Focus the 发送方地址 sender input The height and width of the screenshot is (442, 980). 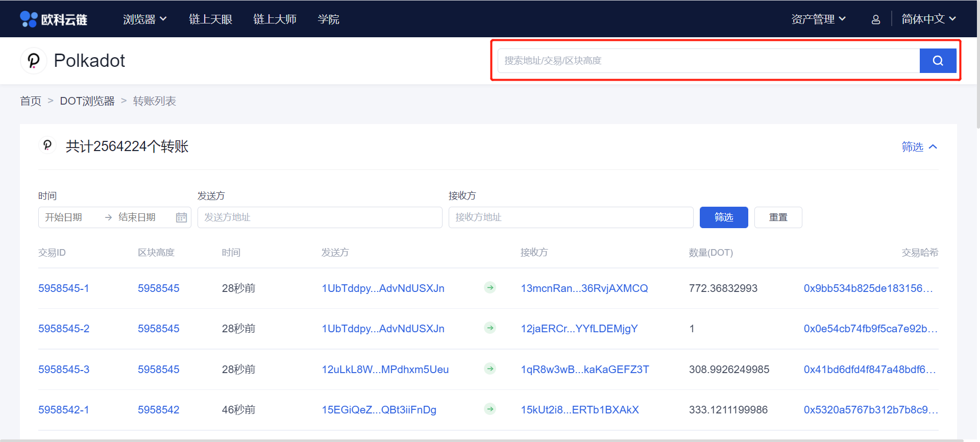[x=320, y=217]
